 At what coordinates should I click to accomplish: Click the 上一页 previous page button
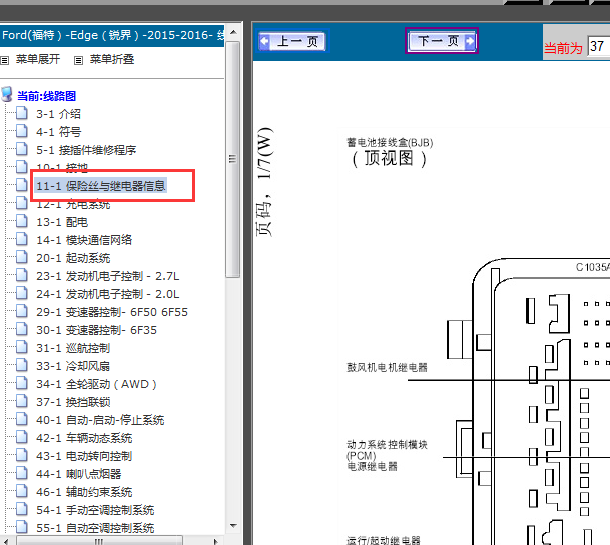click(293, 41)
